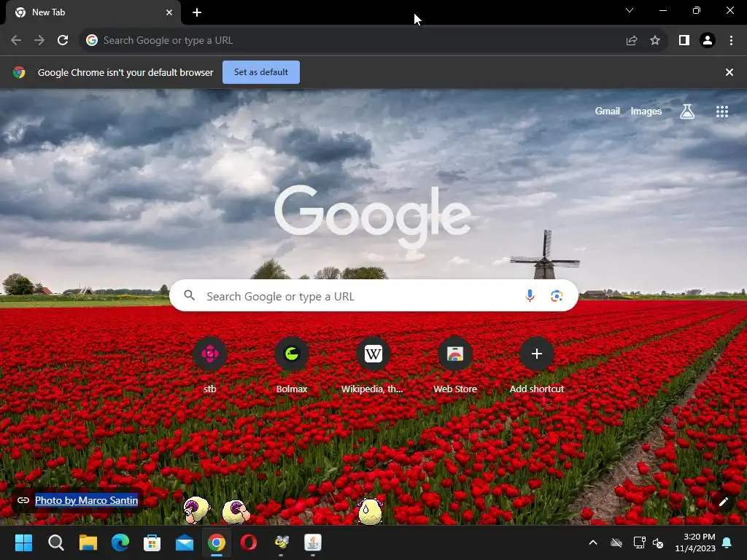Click Add shortcut button
The image size is (747, 560).
click(536, 366)
